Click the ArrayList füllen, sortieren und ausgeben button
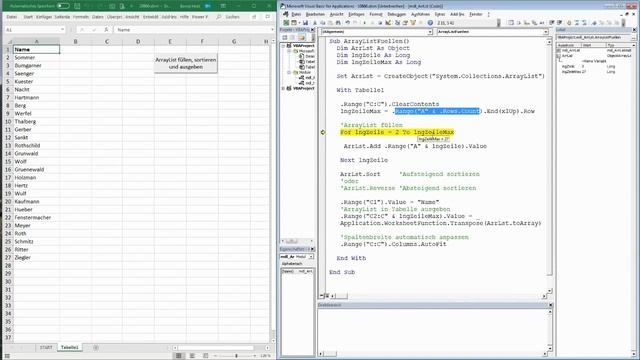The width and height of the screenshot is (640, 360). pos(186,63)
